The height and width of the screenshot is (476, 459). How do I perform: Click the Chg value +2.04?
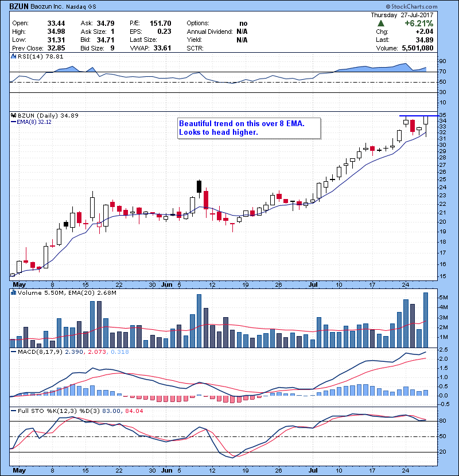[425, 32]
